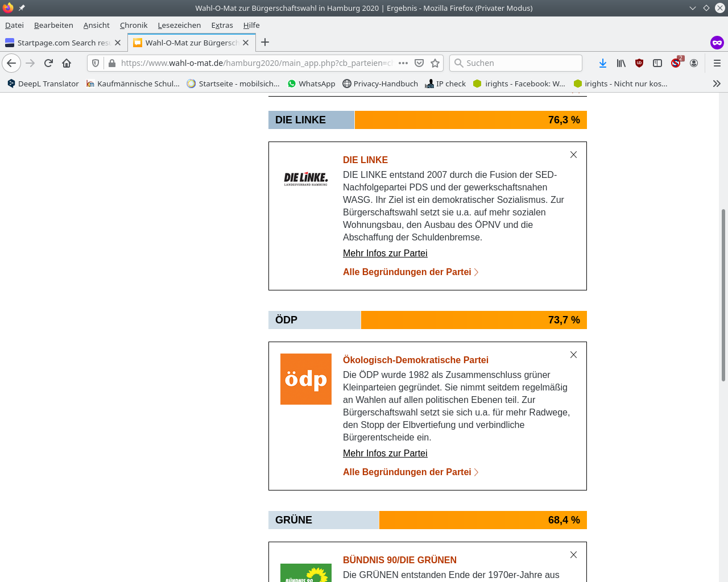Open the Datei menu
The width and height of the screenshot is (728, 582).
[14, 25]
